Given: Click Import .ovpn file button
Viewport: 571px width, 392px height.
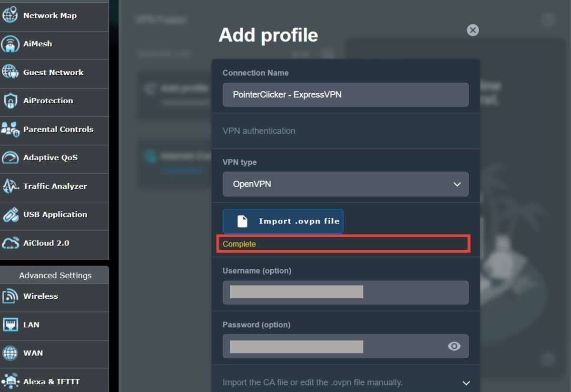Looking at the screenshot, I should click(283, 221).
